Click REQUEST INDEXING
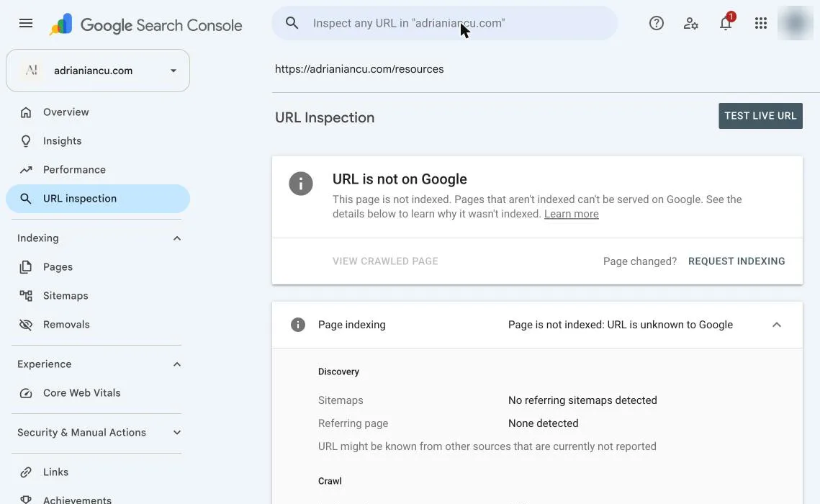Viewport: 820px width, 504px height. tap(736, 261)
